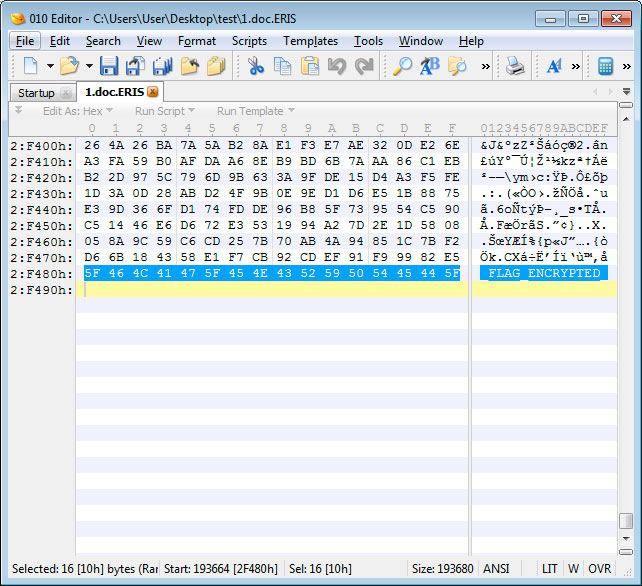Click the Open File folder icon
Screen dimensions: 642x586
(69, 66)
